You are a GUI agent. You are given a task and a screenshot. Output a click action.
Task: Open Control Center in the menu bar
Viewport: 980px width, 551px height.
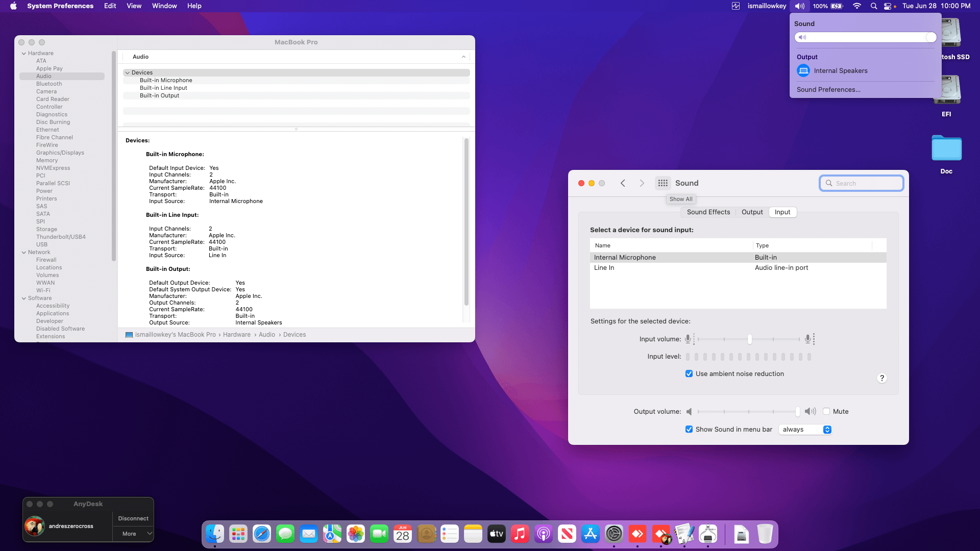coord(888,6)
